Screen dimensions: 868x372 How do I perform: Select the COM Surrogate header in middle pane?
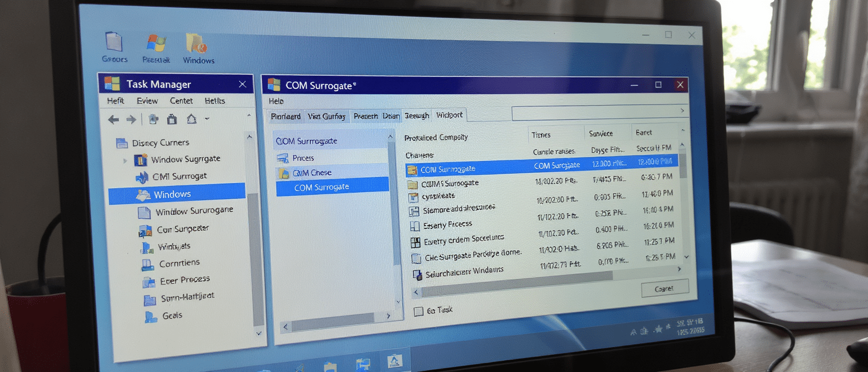click(330, 141)
